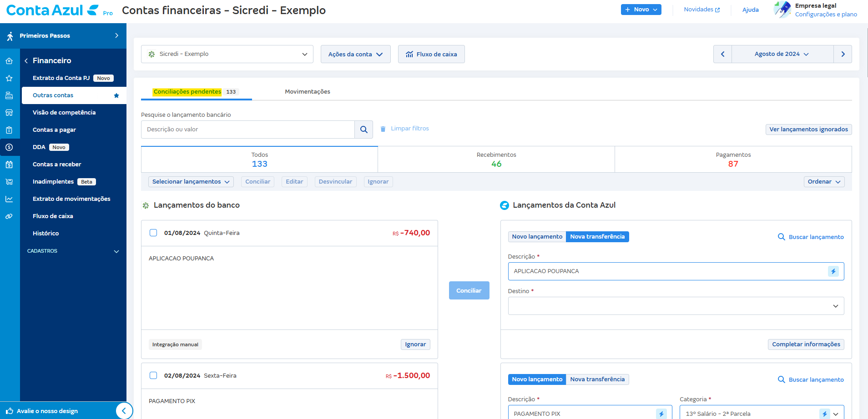Viewport: 868px width, 419px height.
Task: Open the dollar coin Financeiro icon
Action: (x=9, y=147)
